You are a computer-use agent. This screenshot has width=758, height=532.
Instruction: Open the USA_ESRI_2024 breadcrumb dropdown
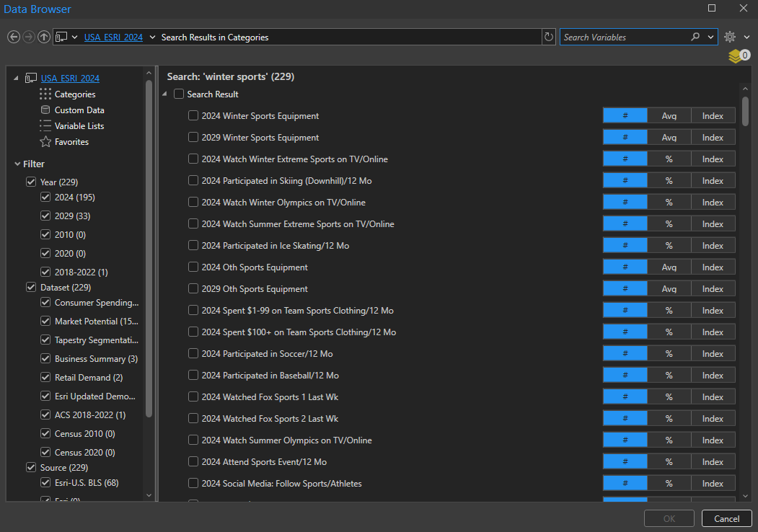tap(151, 37)
